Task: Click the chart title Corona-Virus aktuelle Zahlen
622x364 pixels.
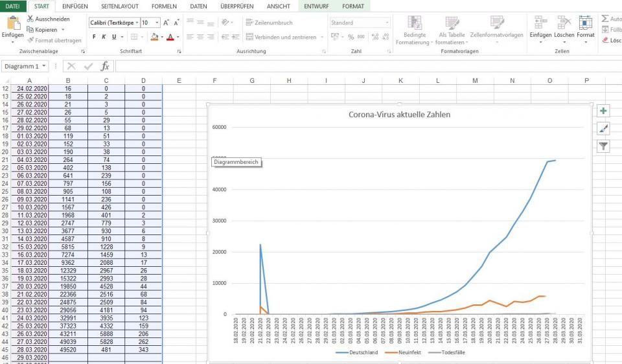Action: point(399,115)
